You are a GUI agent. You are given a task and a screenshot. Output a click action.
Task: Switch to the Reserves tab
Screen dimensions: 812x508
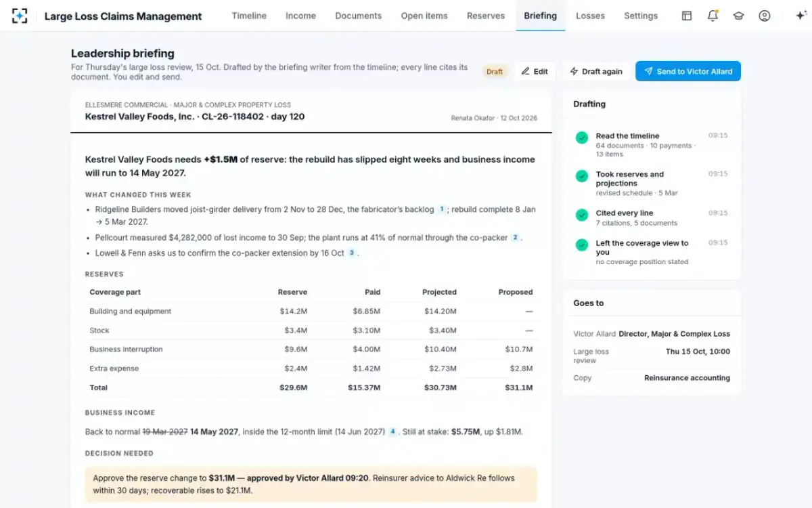click(x=486, y=16)
